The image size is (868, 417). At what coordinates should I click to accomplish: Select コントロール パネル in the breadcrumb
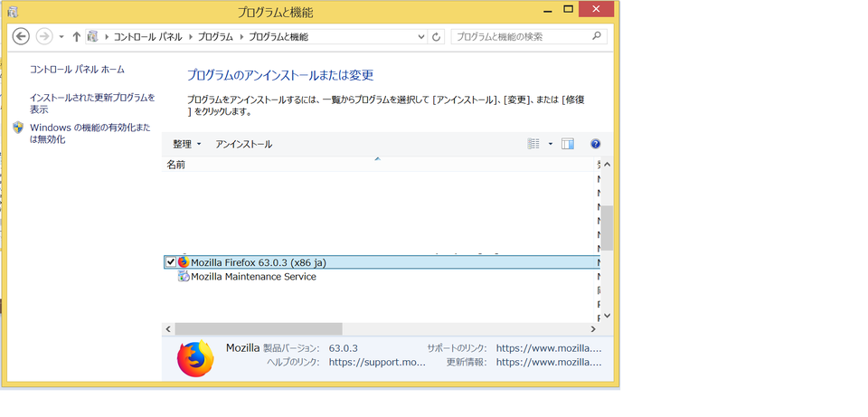[147, 37]
